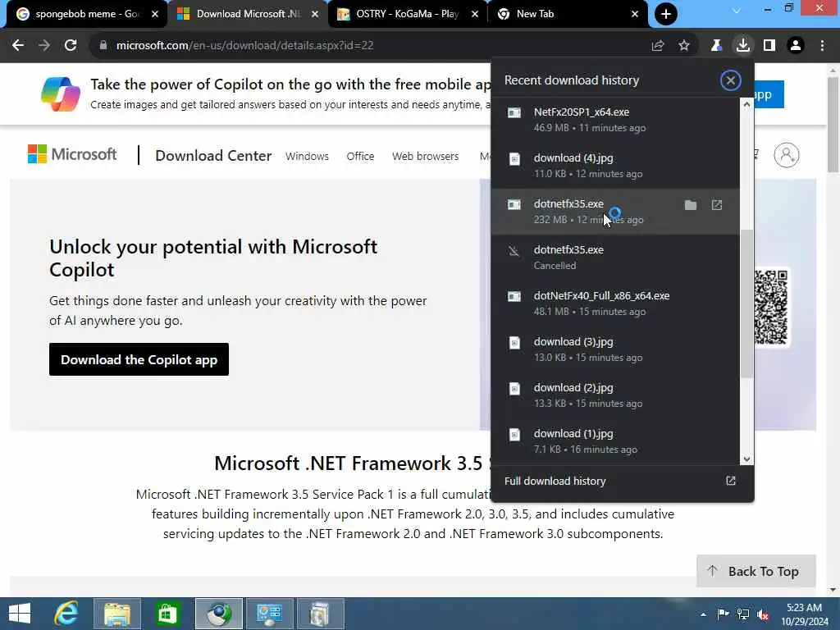Viewport: 840px width, 630px height.
Task: Click the Microsoft logo
Action: (72, 154)
